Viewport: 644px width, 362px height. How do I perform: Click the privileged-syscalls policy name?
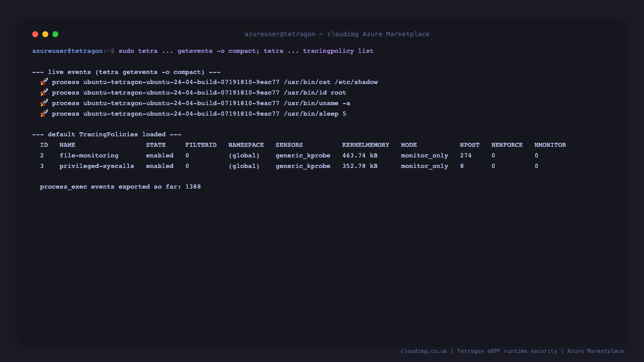coord(97,166)
